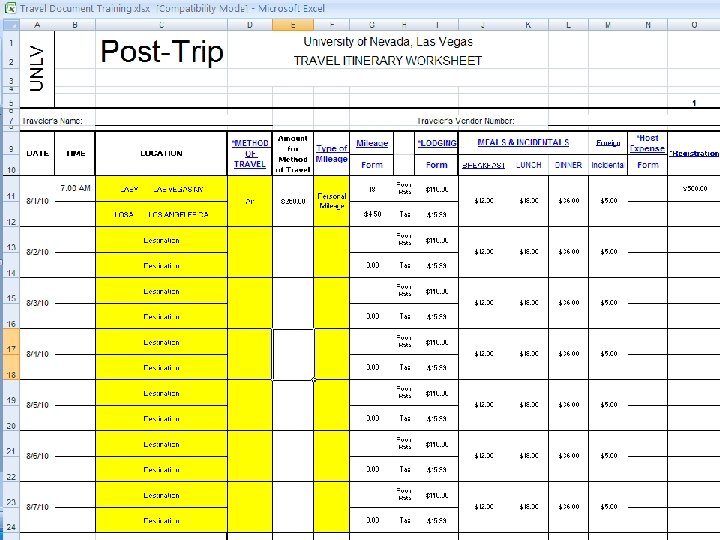Click the DINNER column header cell
Image resolution: width=720 pixels, height=540 pixels.
pyautogui.click(x=568, y=165)
